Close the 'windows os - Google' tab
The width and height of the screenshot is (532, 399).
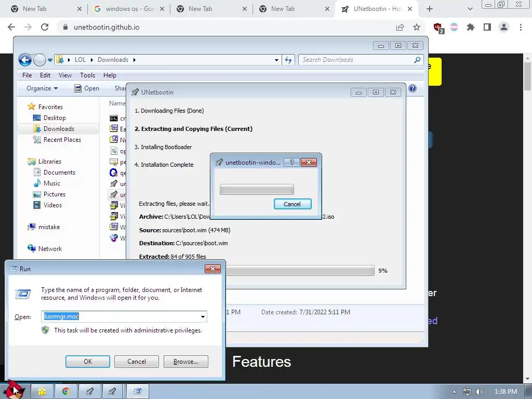tap(162, 9)
